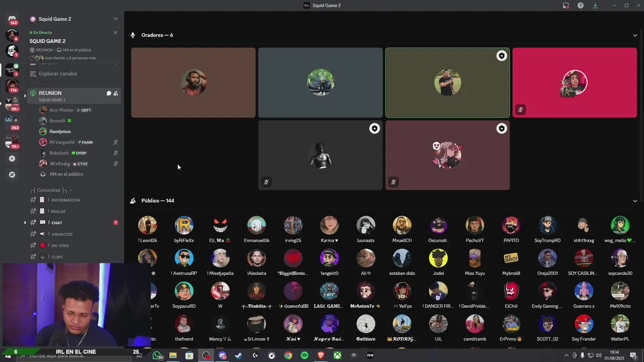Show hidden system tray icons chevron
This screenshot has height=362, width=644.
pyautogui.click(x=567, y=355)
